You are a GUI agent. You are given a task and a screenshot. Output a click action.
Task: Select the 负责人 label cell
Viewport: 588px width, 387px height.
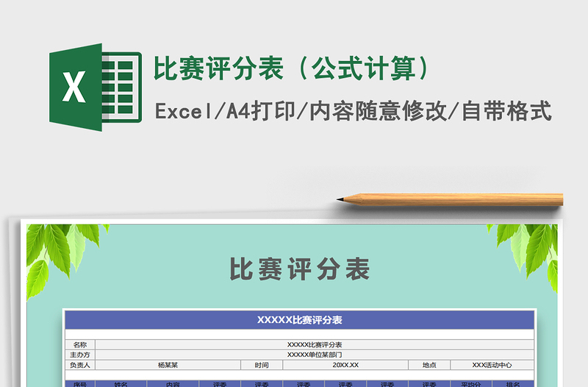tap(80, 365)
